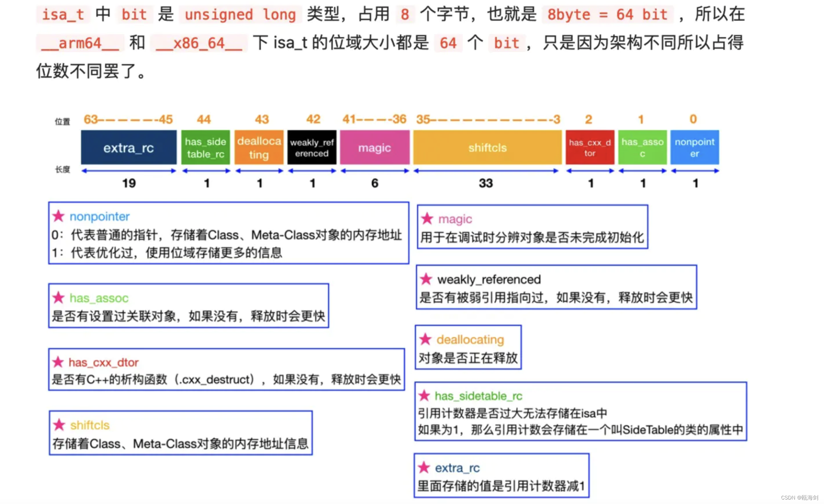Click the blue 'extra_rc' heading in the description box

(x=457, y=468)
